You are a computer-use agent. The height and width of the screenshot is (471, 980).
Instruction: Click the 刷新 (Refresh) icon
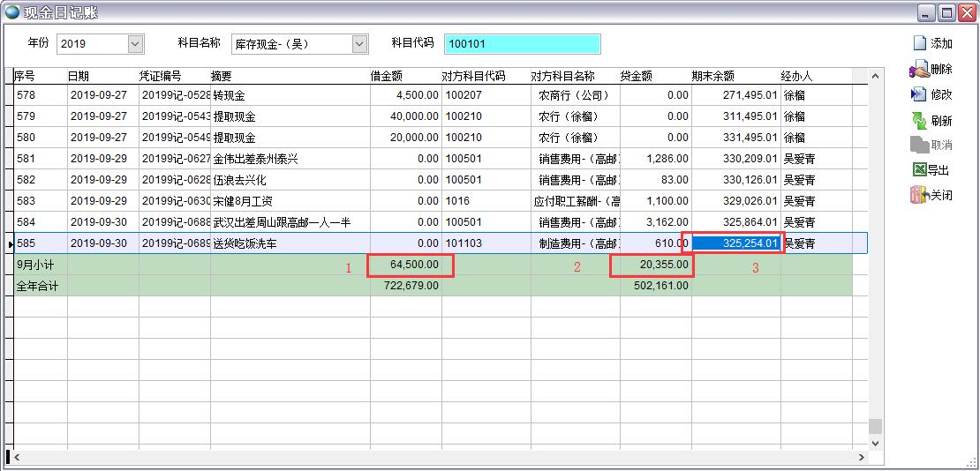coord(919,120)
